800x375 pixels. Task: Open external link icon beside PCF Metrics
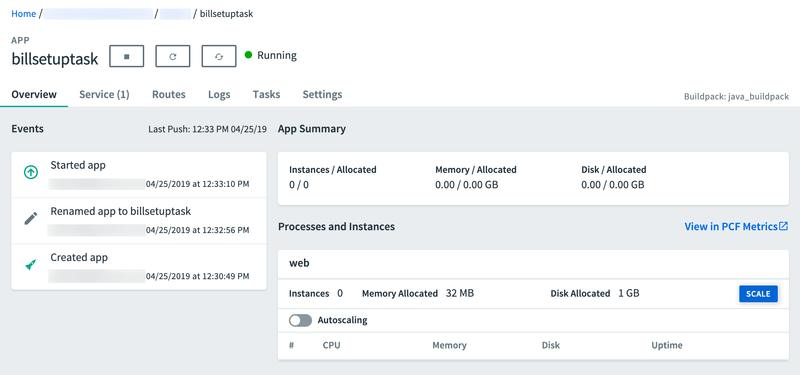point(784,227)
